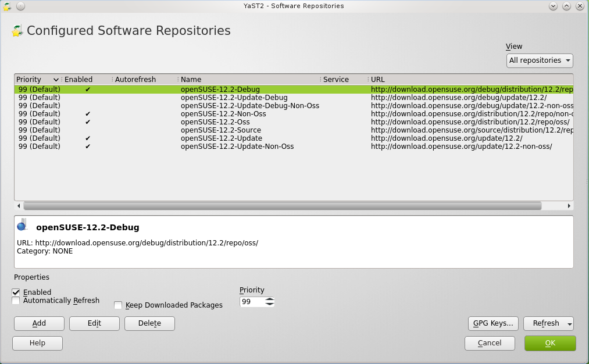Enable the Automatically Refresh checkbox
589x364 pixels.
(x=16, y=301)
